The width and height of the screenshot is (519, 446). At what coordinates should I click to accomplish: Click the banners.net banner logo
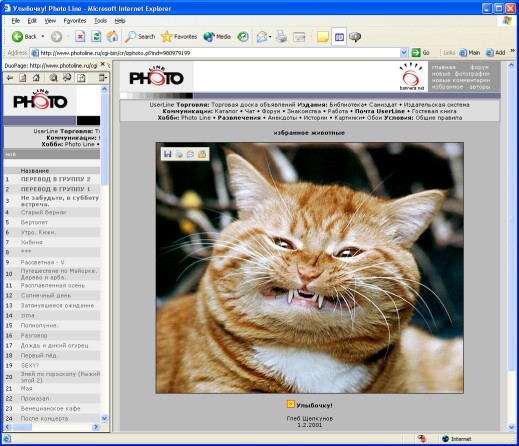pyautogui.click(x=412, y=77)
